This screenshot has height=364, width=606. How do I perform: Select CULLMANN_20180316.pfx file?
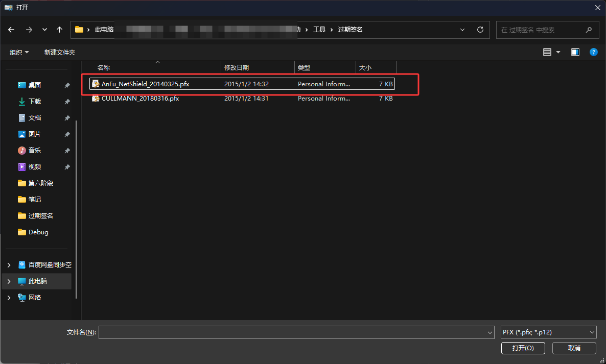click(x=242, y=99)
